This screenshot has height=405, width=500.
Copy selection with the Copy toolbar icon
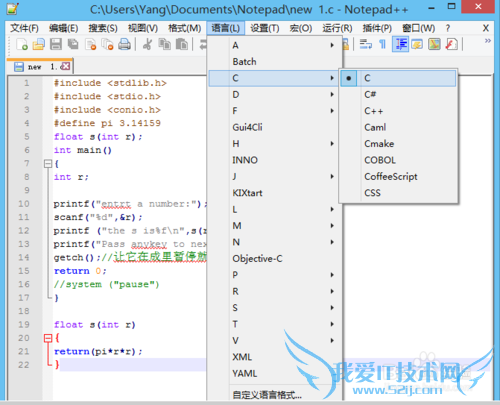click(164, 44)
